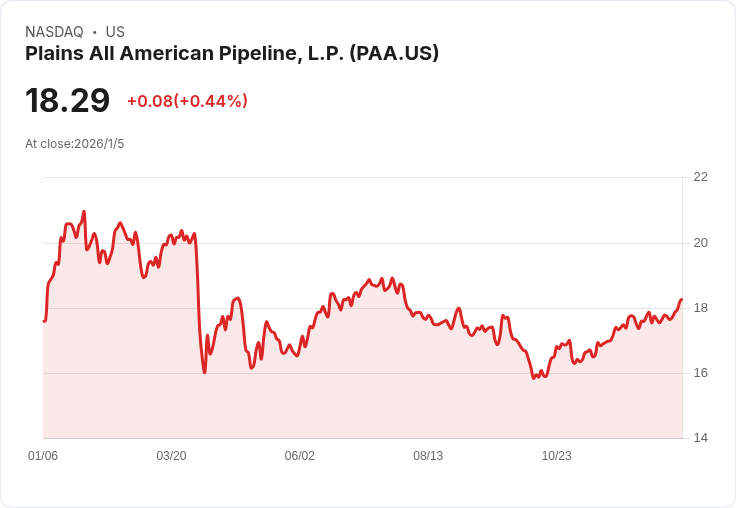Viewport: 736px width, 508px height.
Task: Click the 08/13 date on the x-axis
Action: coord(428,456)
